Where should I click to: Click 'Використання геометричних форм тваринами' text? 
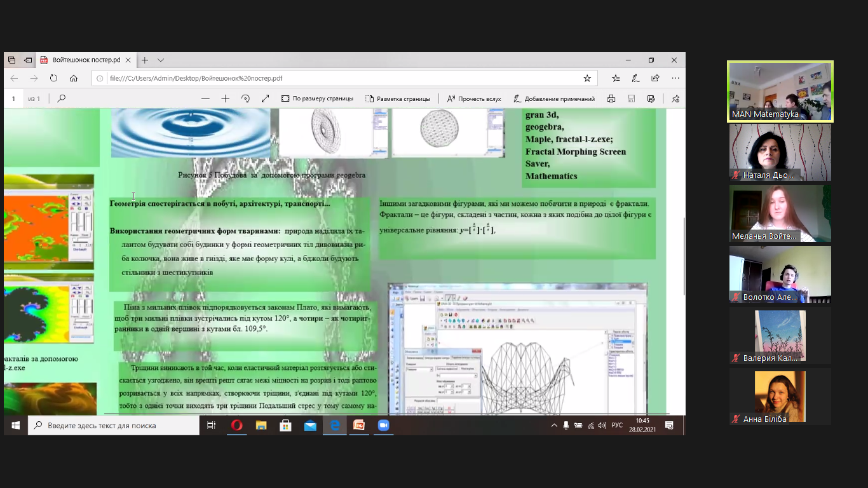(195, 231)
